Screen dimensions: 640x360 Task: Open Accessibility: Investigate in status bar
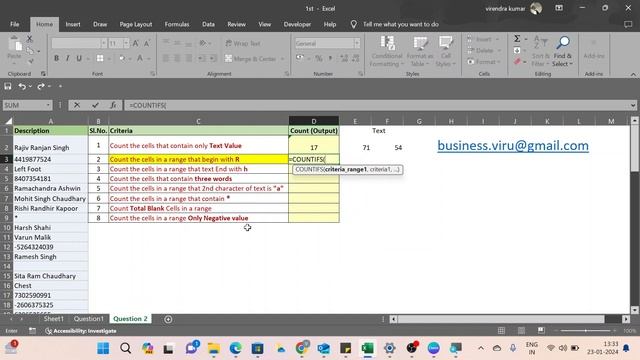pos(81,331)
